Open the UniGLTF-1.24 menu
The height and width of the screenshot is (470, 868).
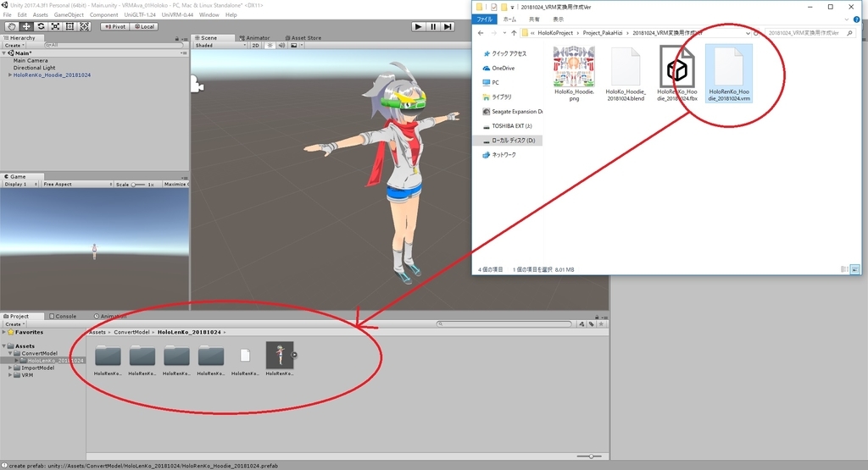point(140,15)
